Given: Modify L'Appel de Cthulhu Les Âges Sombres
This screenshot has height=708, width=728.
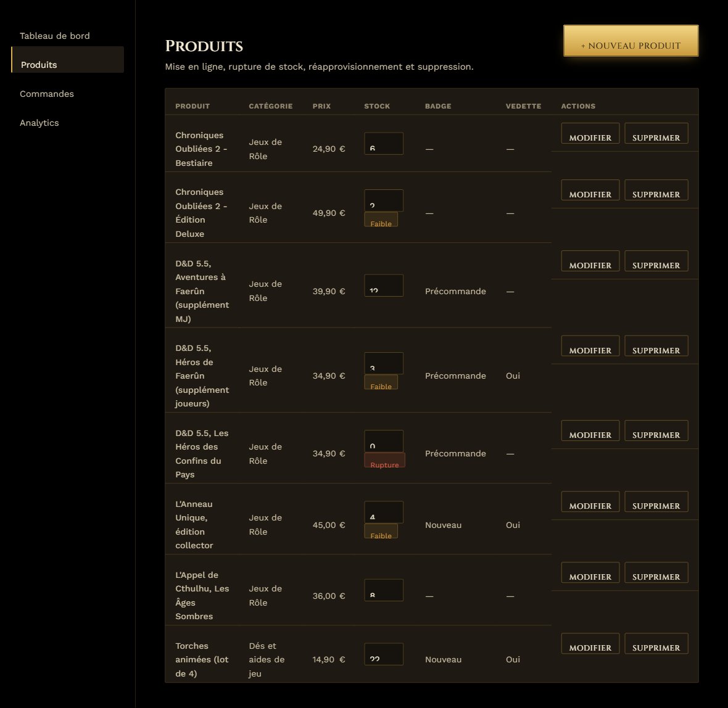Looking at the screenshot, I should (x=590, y=572).
